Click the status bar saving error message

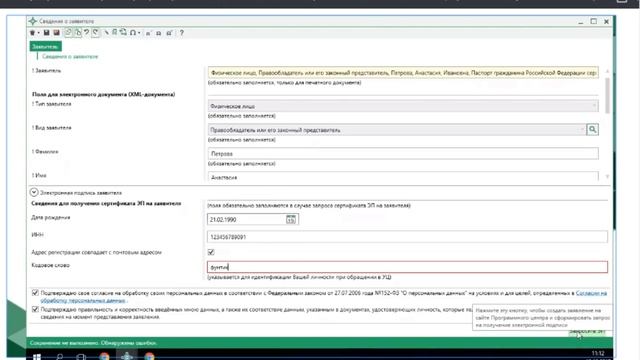[x=93, y=343]
